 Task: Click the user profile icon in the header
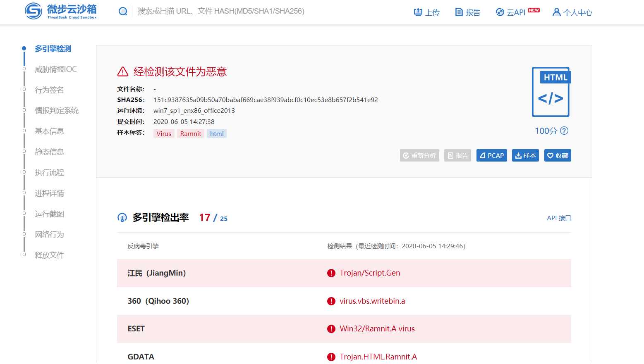(x=557, y=12)
